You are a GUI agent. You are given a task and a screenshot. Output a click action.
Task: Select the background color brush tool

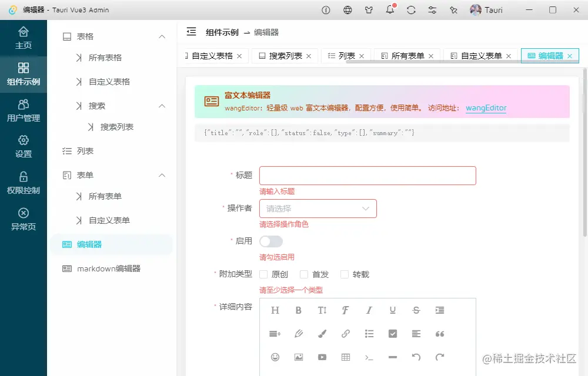[322, 334]
